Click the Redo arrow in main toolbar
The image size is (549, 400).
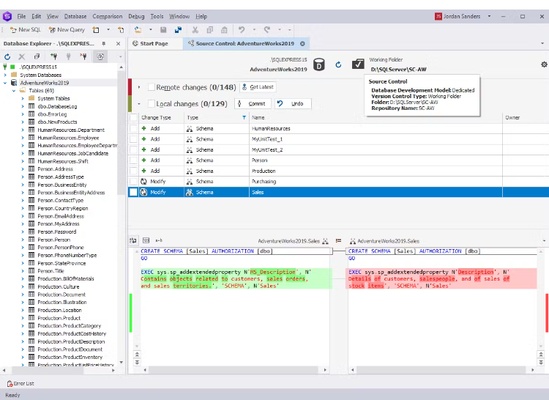tap(267, 30)
